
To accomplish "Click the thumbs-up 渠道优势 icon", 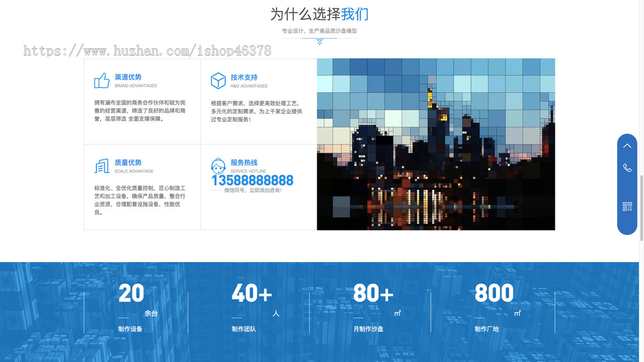I will click(102, 81).
